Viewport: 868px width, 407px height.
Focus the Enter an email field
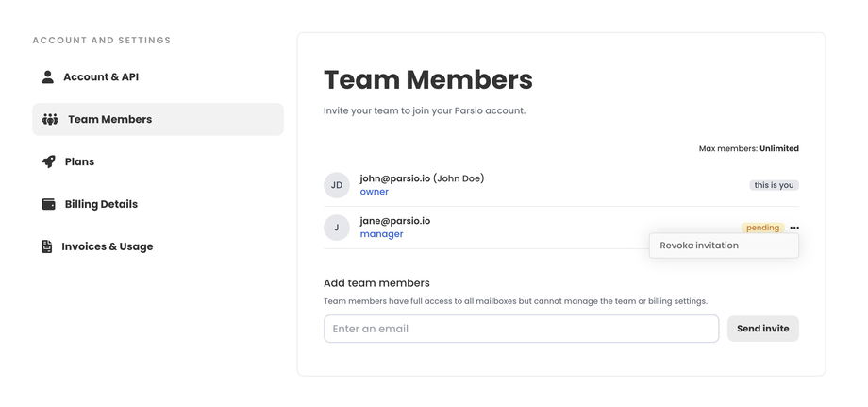coord(521,329)
